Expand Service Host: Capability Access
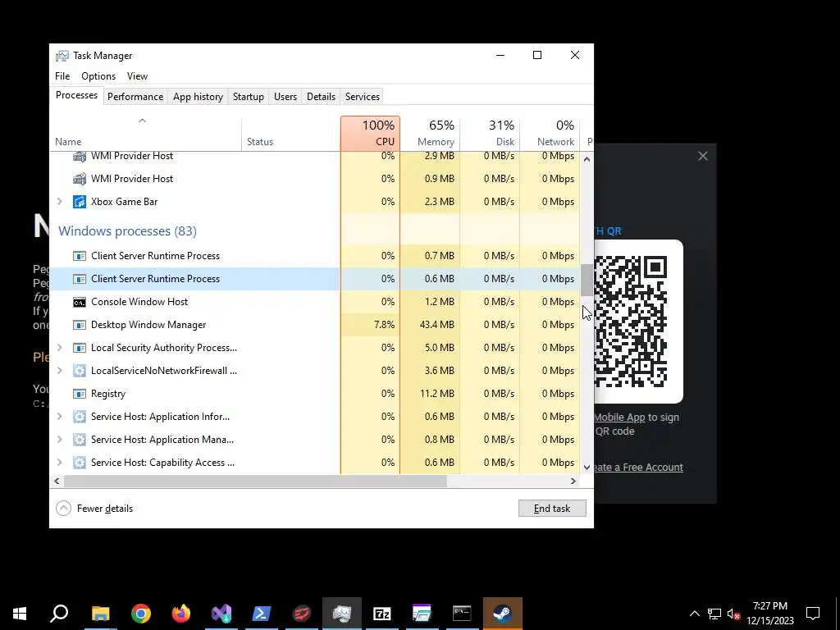840x630 pixels. pyautogui.click(x=59, y=463)
